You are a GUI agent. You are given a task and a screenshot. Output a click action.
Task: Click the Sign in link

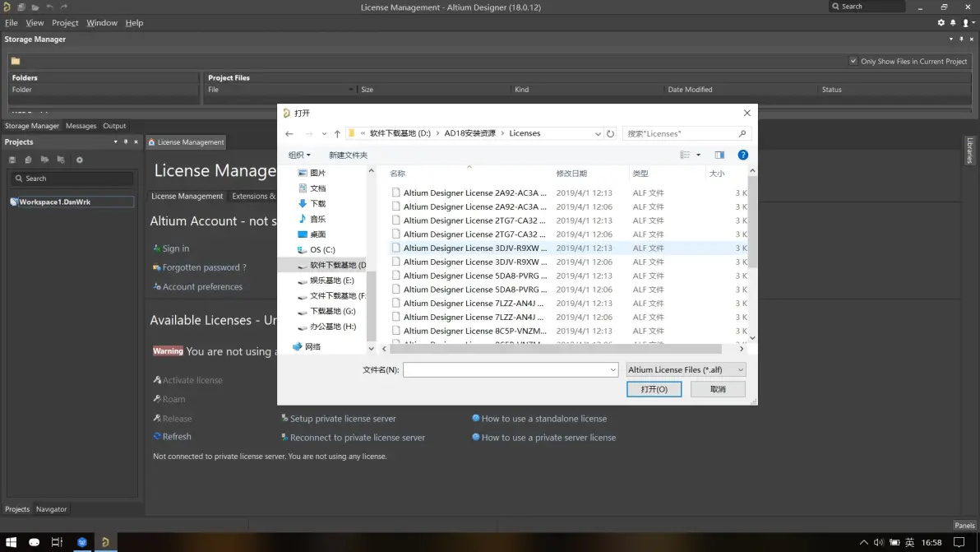pyautogui.click(x=176, y=248)
